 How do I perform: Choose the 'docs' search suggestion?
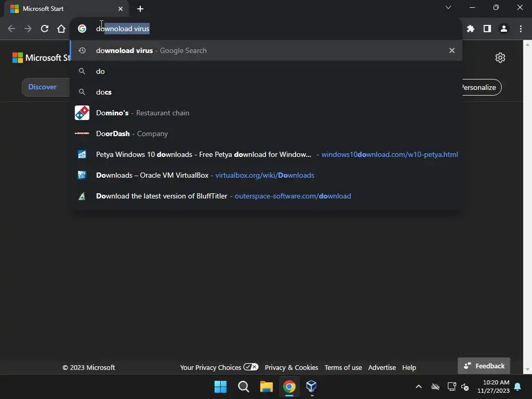point(266,92)
